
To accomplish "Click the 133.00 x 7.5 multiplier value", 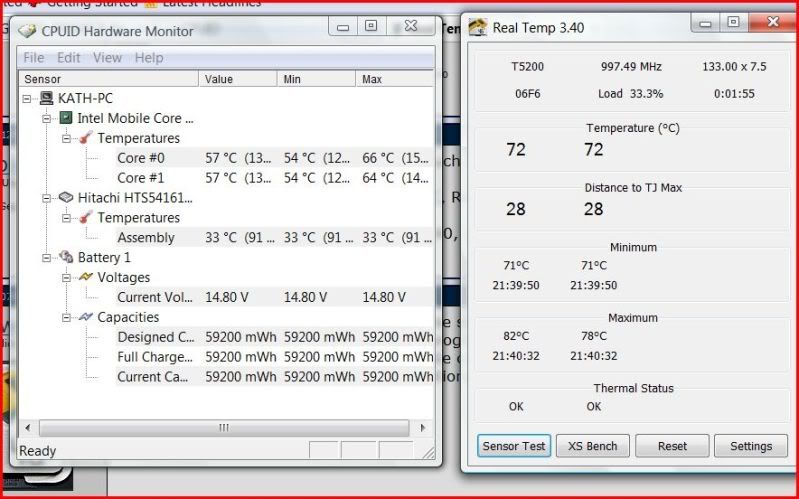I will tap(734, 66).
